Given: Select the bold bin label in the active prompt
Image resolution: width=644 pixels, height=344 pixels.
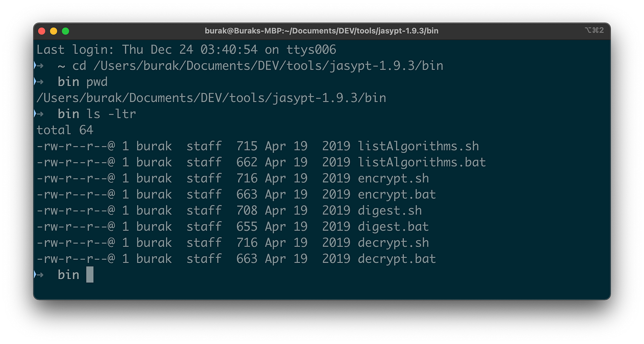Looking at the screenshot, I should pos(68,274).
